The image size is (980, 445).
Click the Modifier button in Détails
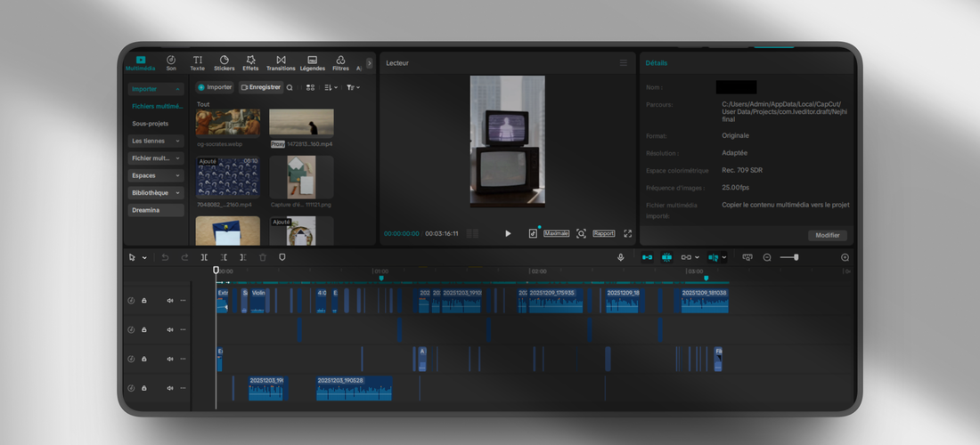[x=828, y=235]
